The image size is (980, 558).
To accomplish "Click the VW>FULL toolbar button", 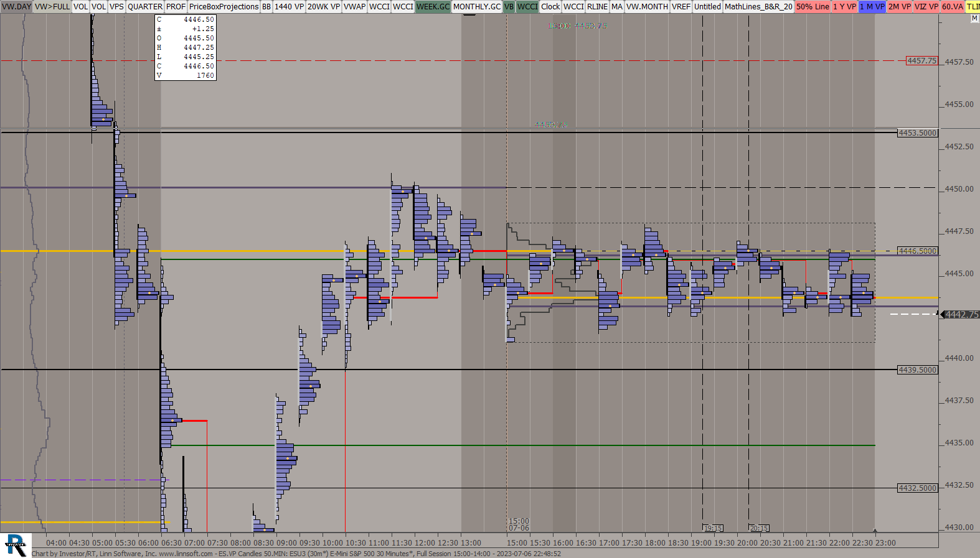I will coord(52,6).
